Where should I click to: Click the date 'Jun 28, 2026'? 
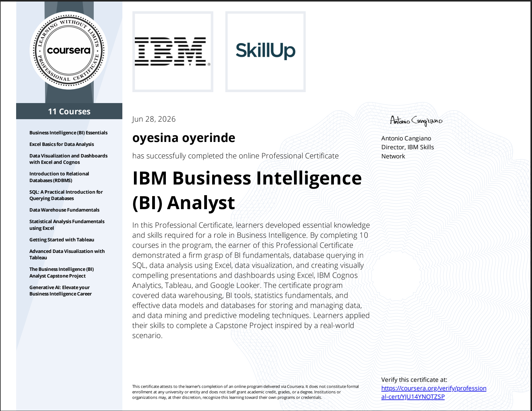tap(154, 119)
